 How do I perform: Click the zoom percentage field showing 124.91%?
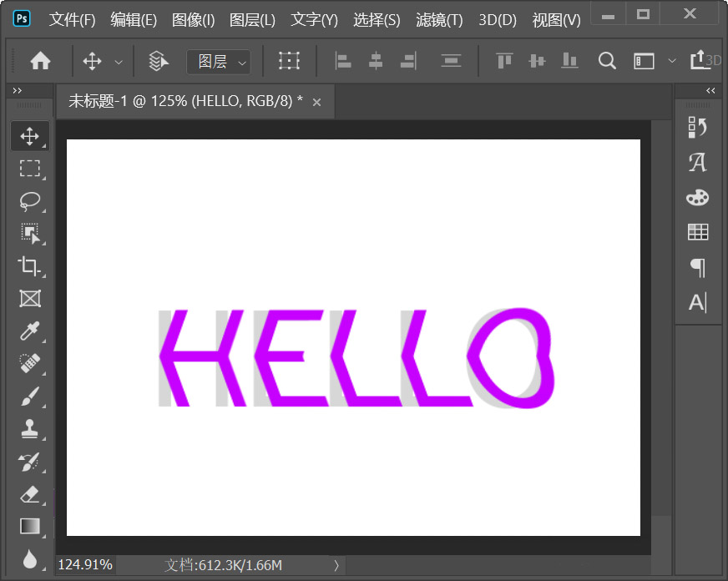click(x=84, y=565)
